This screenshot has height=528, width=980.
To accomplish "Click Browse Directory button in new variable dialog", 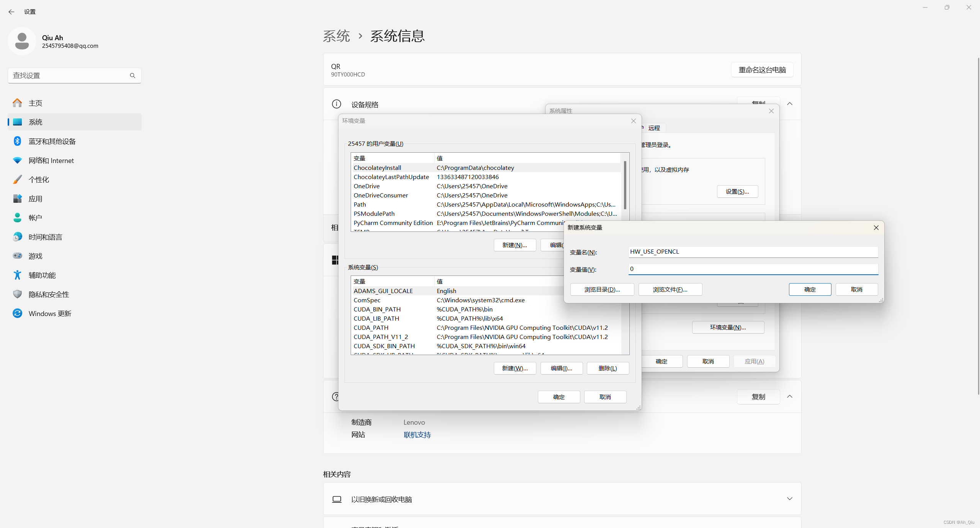I will click(x=602, y=290).
